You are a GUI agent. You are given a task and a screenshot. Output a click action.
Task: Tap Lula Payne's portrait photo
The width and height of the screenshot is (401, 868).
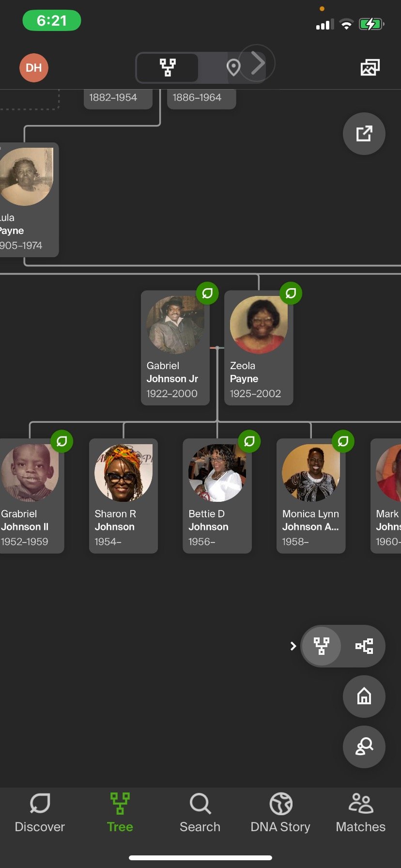click(27, 177)
